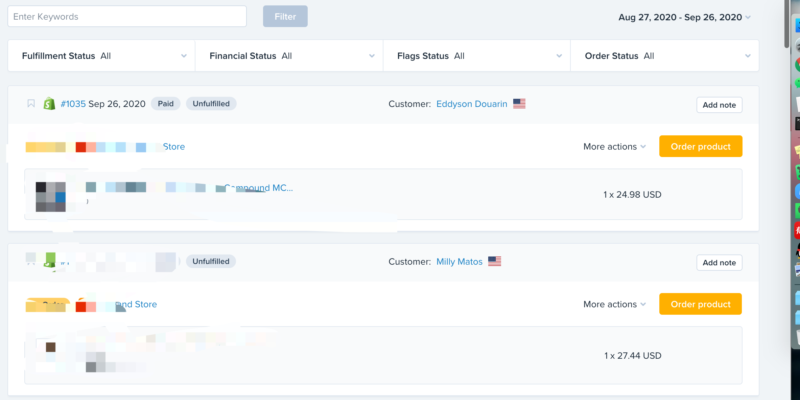Expand the Fulfillment Status filter dropdown

(x=101, y=56)
